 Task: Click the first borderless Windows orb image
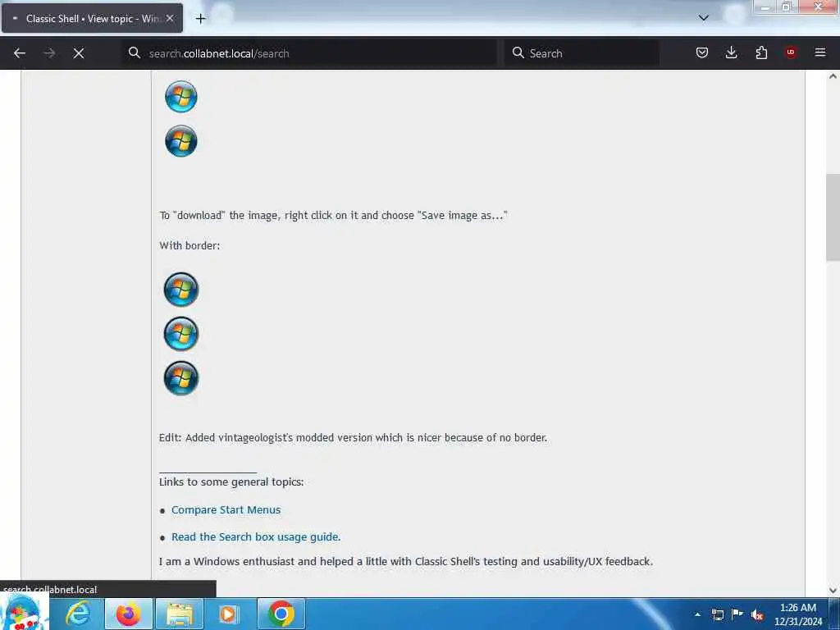(181, 97)
